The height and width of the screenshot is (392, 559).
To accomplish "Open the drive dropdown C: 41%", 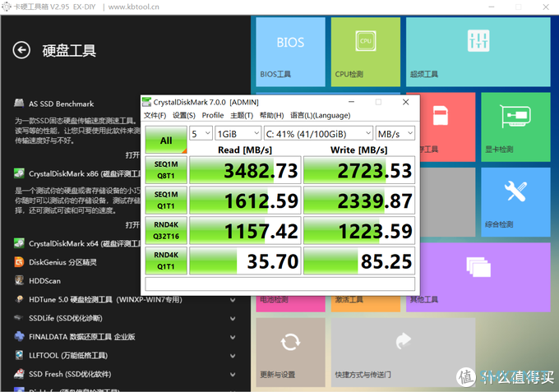I will tap(318, 134).
